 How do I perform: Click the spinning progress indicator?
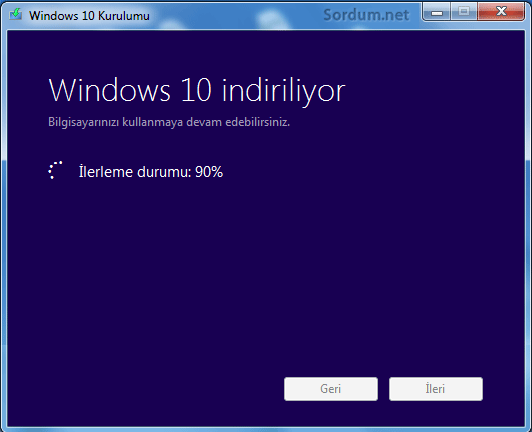click(55, 170)
